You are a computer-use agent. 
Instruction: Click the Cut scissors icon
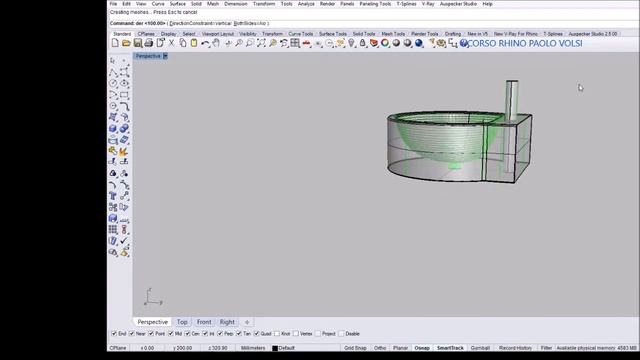click(171, 43)
